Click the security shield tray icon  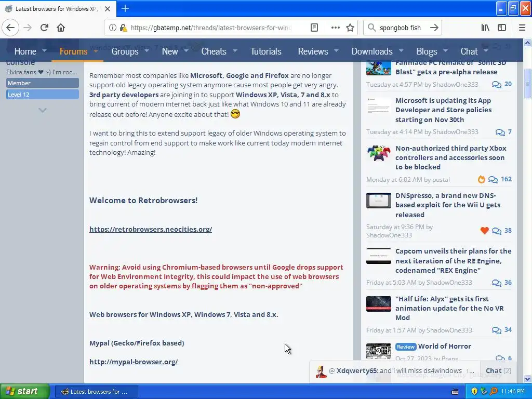(x=474, y=392)
